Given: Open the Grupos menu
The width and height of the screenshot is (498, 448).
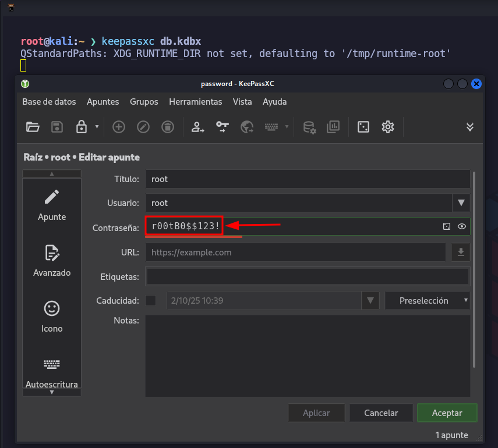Looking at the screenshot, I should pos(144,102).
